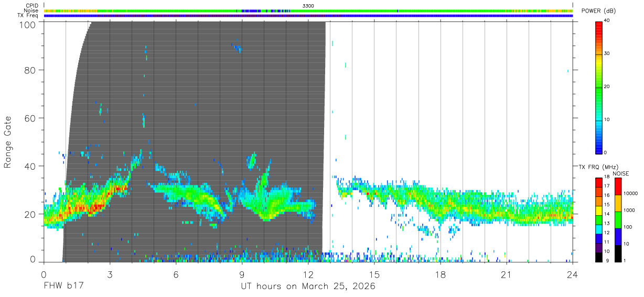Click the NOISE legend title
This screenshot has width=644, height=297.
(x=620, y=174)
